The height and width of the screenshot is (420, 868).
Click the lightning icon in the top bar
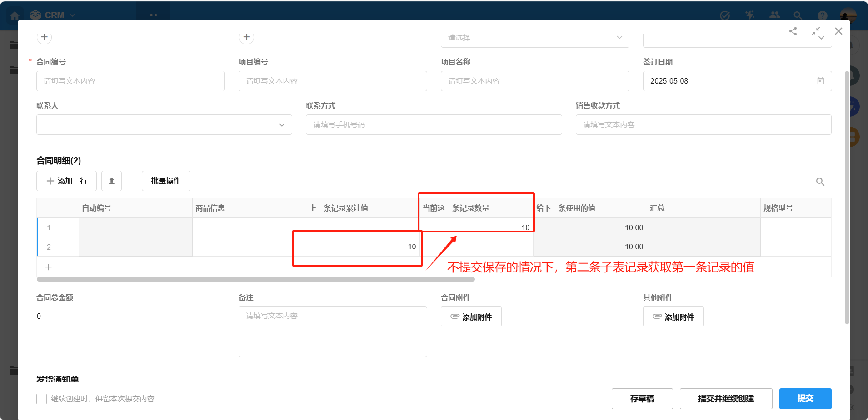point(750,15)
